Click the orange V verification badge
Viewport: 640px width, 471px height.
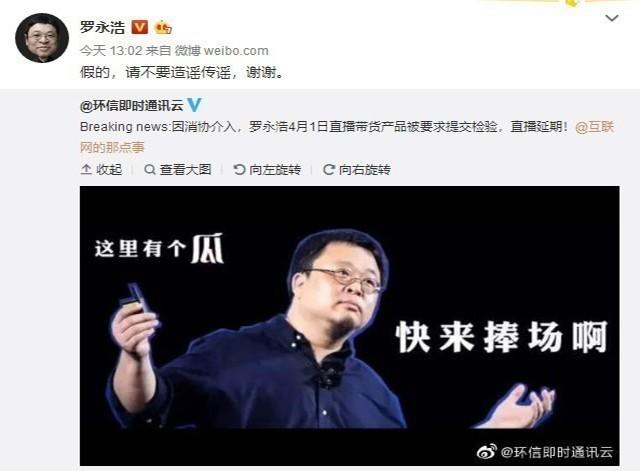[x=140, y=27]
